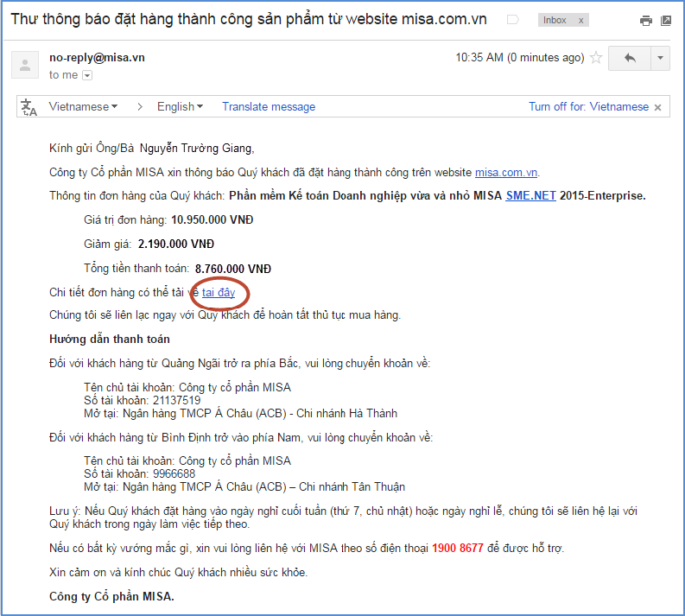Select discount amount 2.190.000 VNĐ
The width and height of the screenshot is (685, 616).
tap(176, 244)
